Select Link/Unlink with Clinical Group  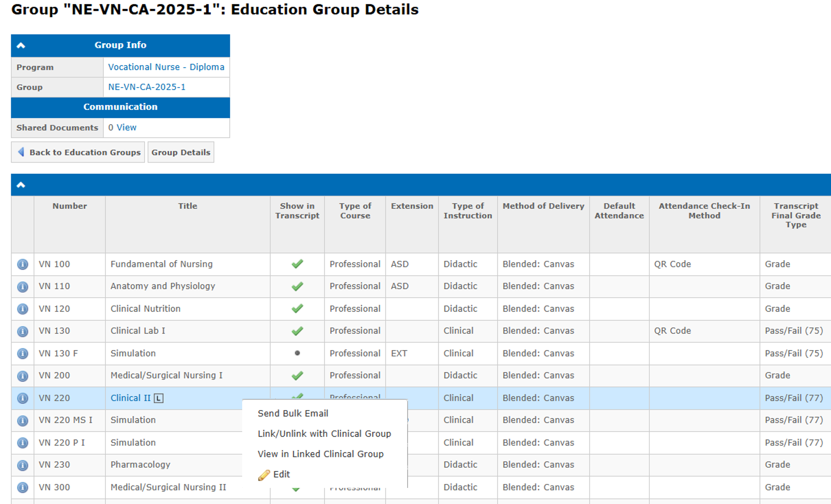tap(324, 434)
